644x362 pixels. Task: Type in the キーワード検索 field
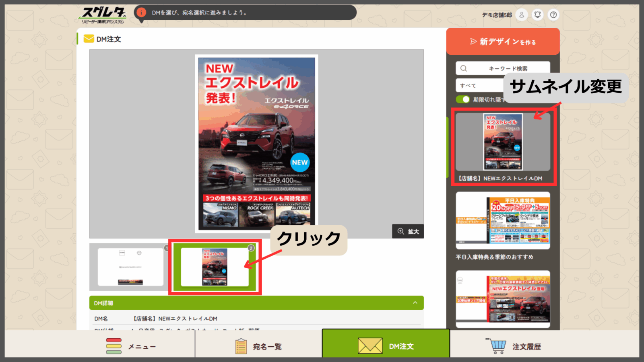click(x=508, y=68)
